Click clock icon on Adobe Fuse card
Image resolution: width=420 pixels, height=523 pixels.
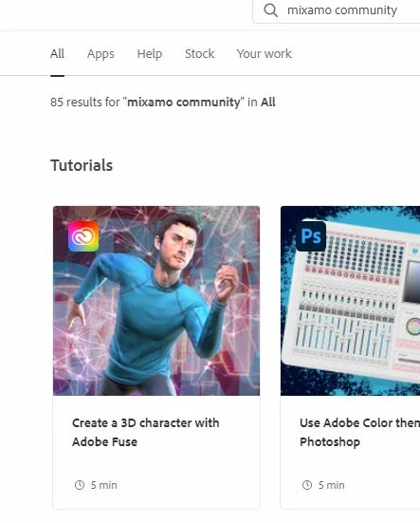(x=80, y=485)
